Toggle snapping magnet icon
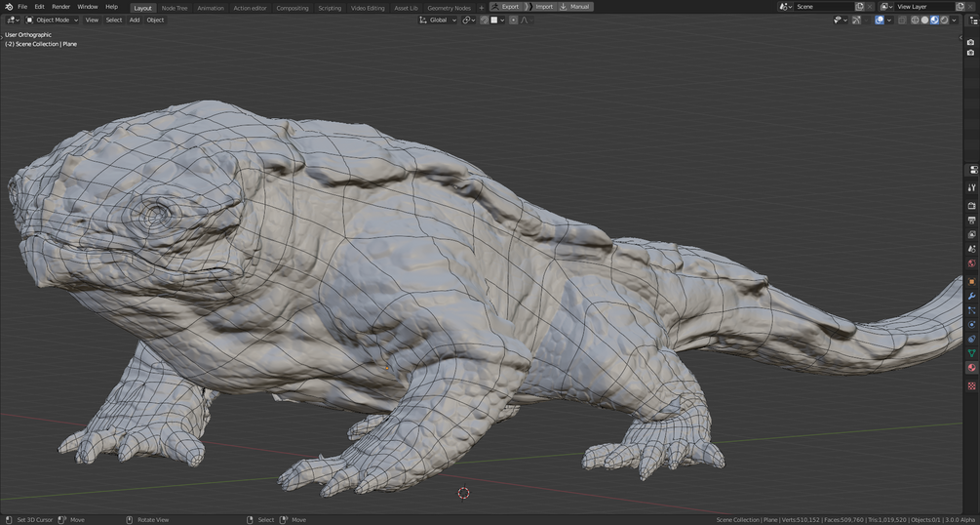 tap(485, 20)
